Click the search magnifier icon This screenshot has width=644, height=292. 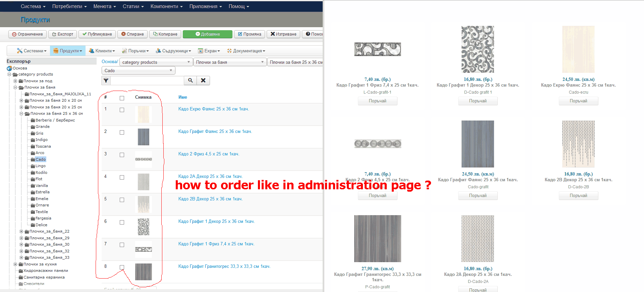pos(190,81)
